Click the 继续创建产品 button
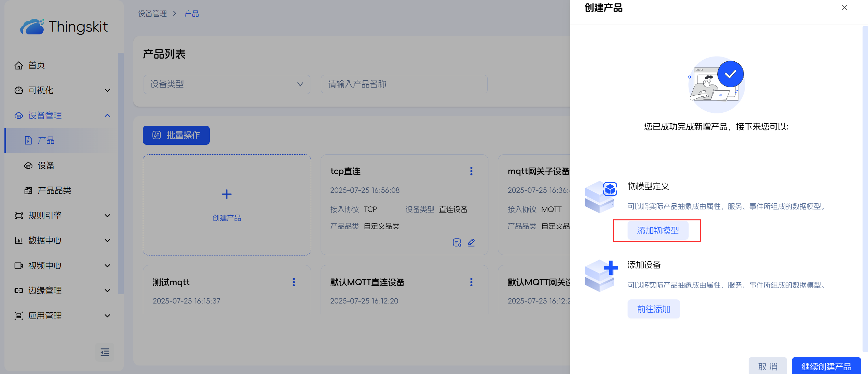The image size is (868, 374). coord(826,366)
